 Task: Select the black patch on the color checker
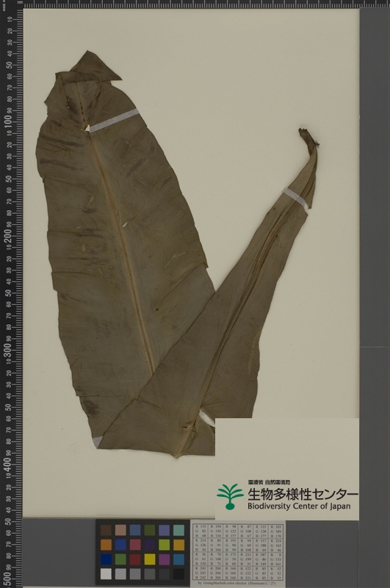(x=178, y=574)
